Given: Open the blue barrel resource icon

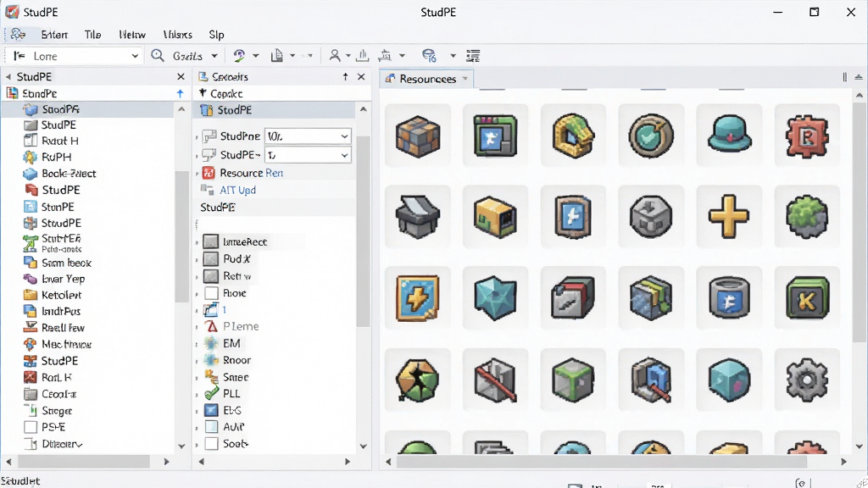Looking at the screenshot, I should click(x=729, y=299).
